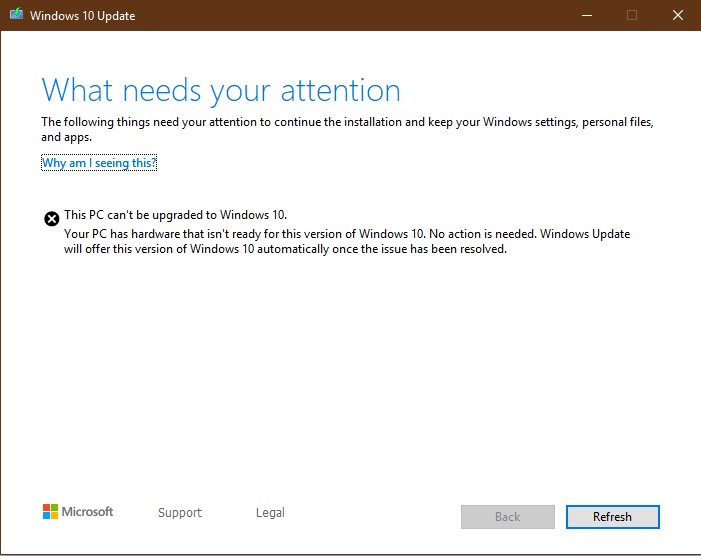Open the Legal link
The image size is (701, 556).
click(x=270, y=513)
